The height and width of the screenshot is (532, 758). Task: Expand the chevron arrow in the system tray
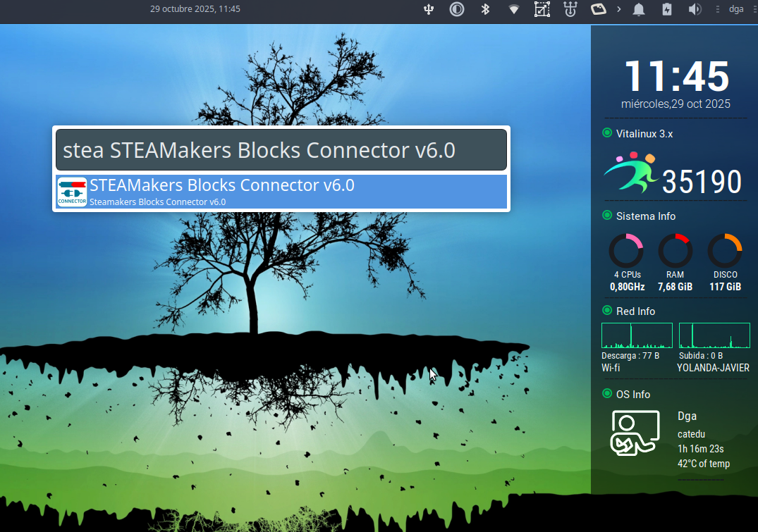(x=618, y=9)
